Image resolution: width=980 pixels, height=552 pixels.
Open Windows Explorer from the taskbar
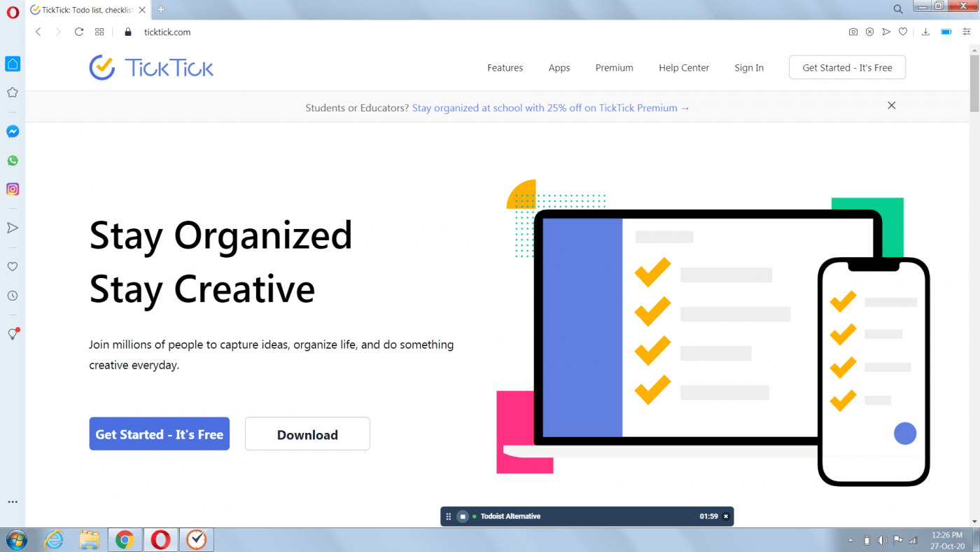coord(90,539)
